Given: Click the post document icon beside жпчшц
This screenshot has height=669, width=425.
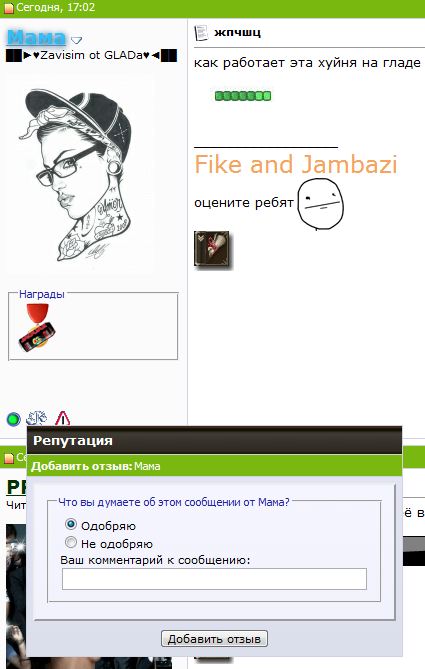Looking at the screenshot, I should coord(201,33).
